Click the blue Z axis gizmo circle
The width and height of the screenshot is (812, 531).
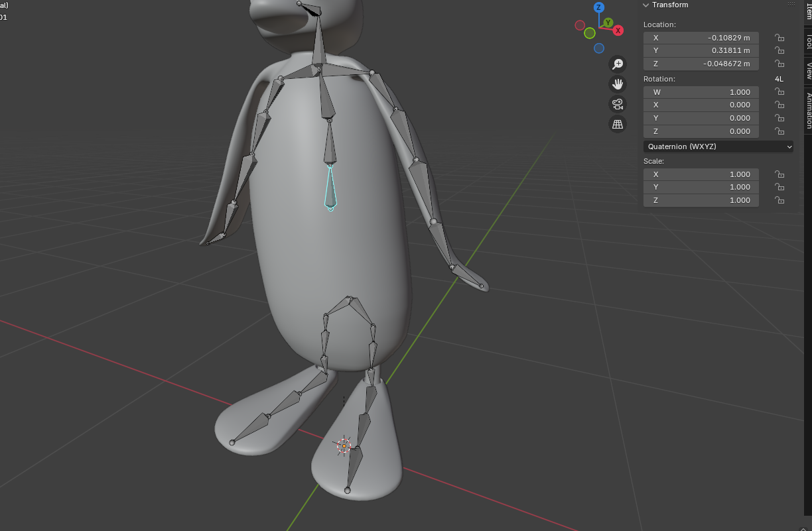coord(598,7)
